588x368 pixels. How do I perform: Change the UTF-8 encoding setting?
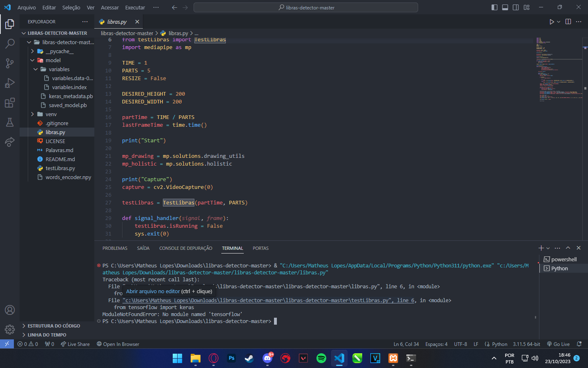461,344
